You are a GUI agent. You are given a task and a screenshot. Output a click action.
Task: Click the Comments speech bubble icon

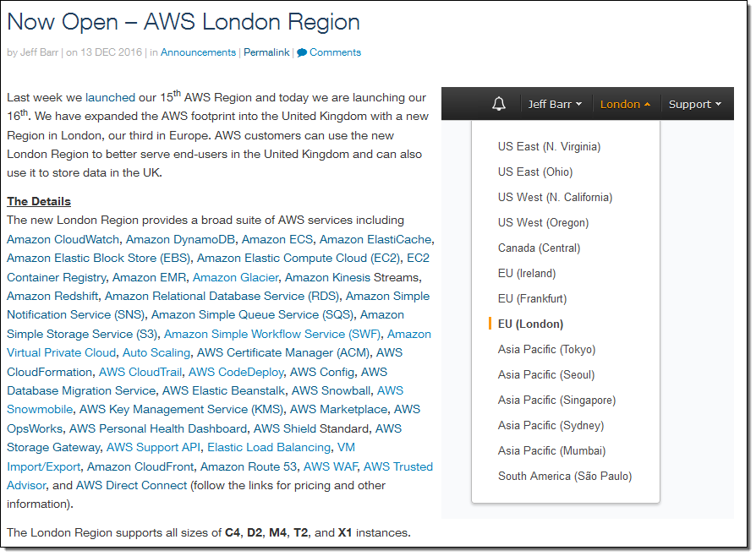pyautogui.click(x=302, y=52)
